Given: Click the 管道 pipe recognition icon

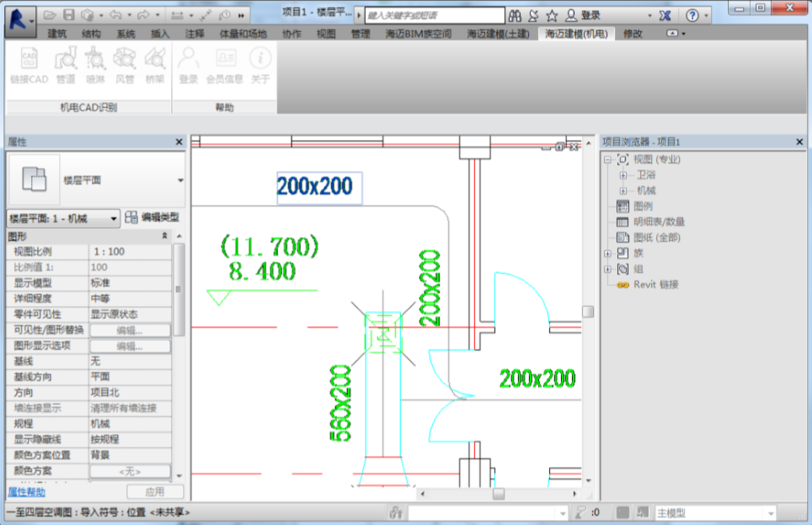Looking at the screenshot, I should [66, 65].
